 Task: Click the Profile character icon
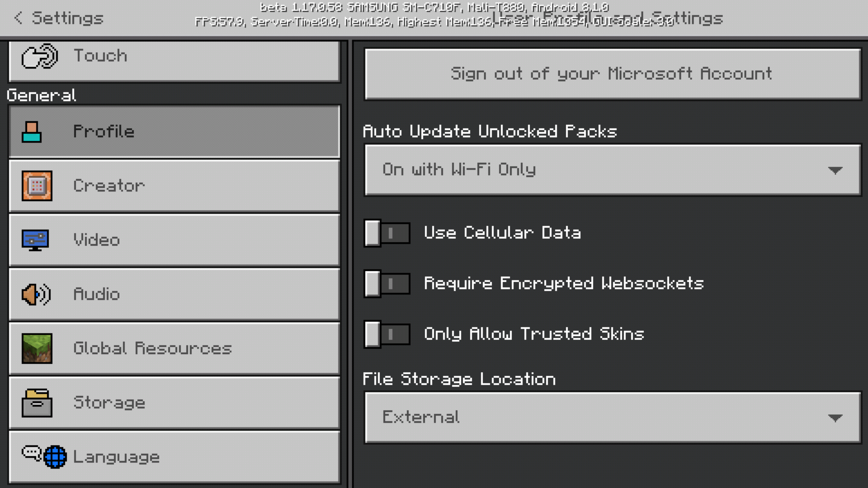32,131
